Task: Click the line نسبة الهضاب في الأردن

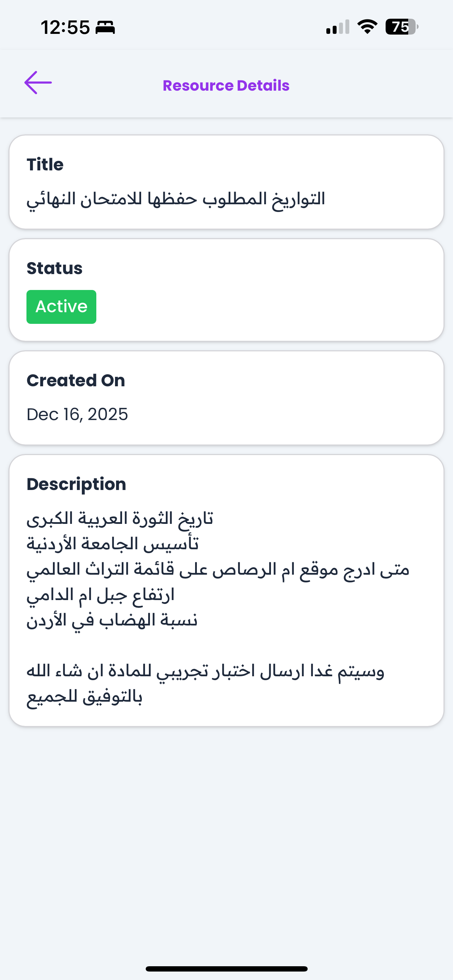Action: (112, 621)
